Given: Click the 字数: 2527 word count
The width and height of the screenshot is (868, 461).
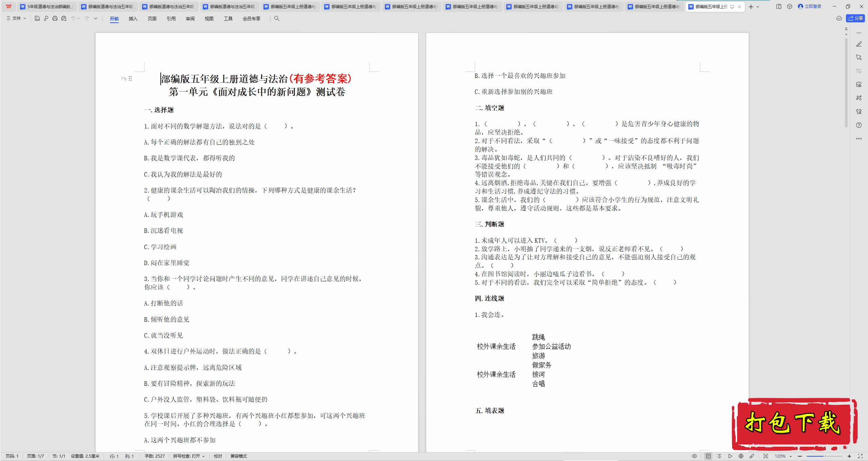Looking at the screenshot, I should 155,456.
